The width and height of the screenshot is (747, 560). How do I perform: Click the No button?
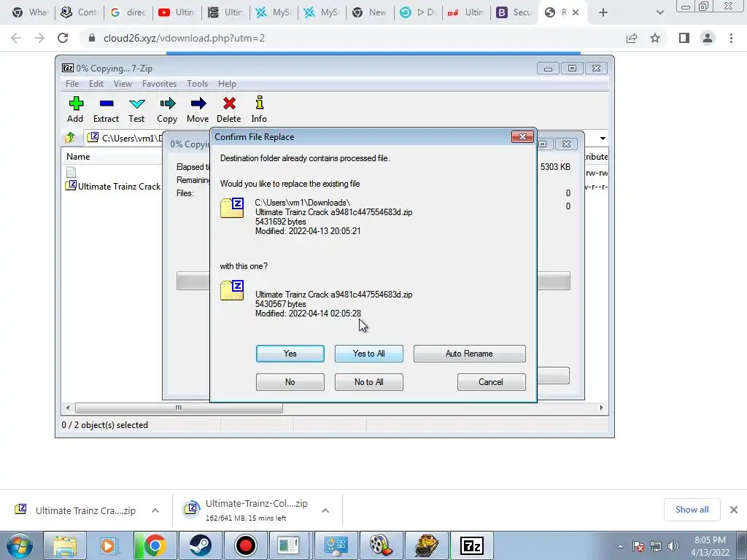(x=290, y=382)
